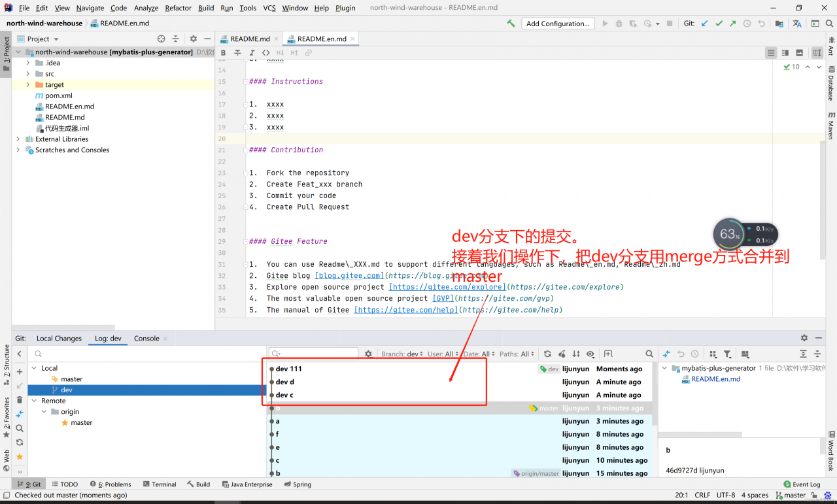Click Strikethrough icon in markdown toolbar
Image resolution: width=837 pixels, height=504 pixels.
tap(237, 53)
